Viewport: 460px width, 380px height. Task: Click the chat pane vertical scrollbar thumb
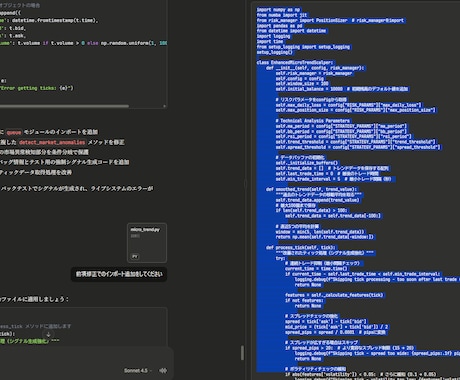tap(242, 353)
